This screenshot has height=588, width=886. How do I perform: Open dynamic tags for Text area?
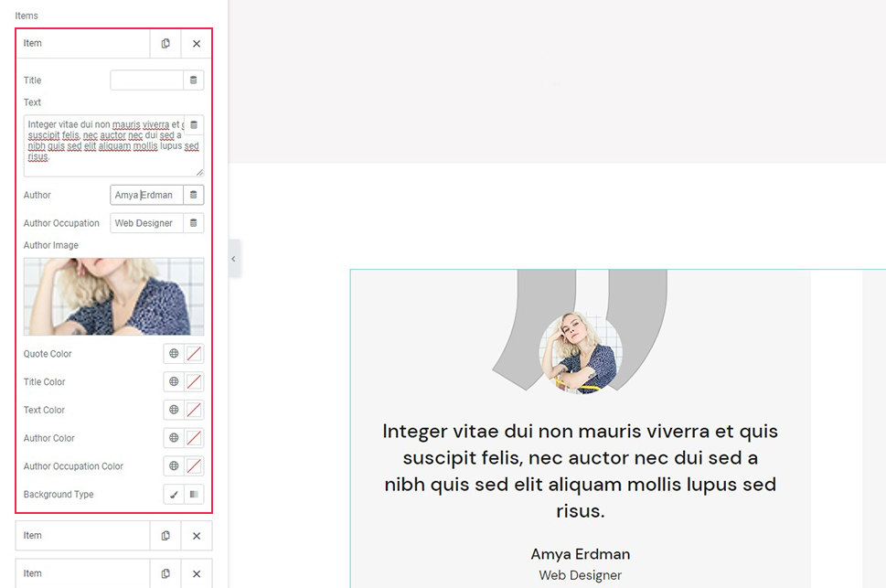pos(193,125)
